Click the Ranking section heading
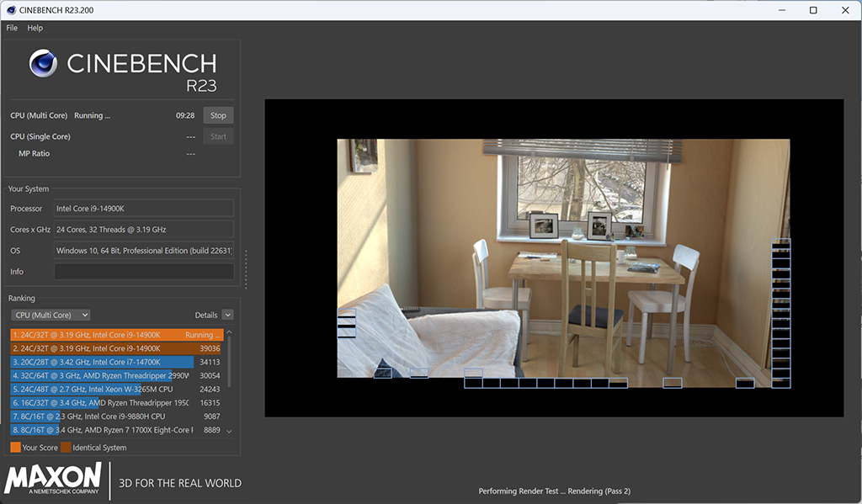The width and height of the screenshot is (862, 504). tap(21, 298)
